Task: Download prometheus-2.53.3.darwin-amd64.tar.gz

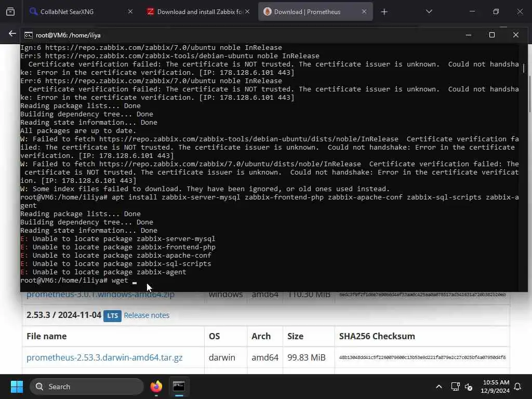Action: coord(104,357)
